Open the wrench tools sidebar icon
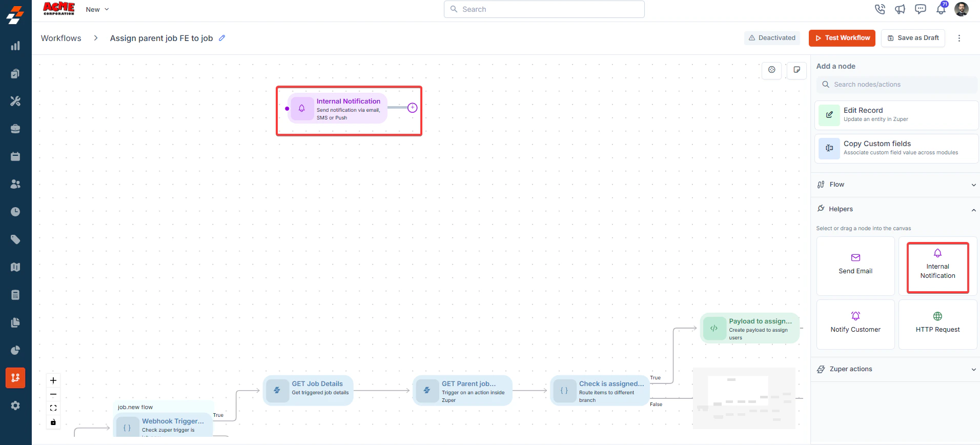Image resolution: width=980 pixels, height=445 pixels. click(x=15, y=102)
